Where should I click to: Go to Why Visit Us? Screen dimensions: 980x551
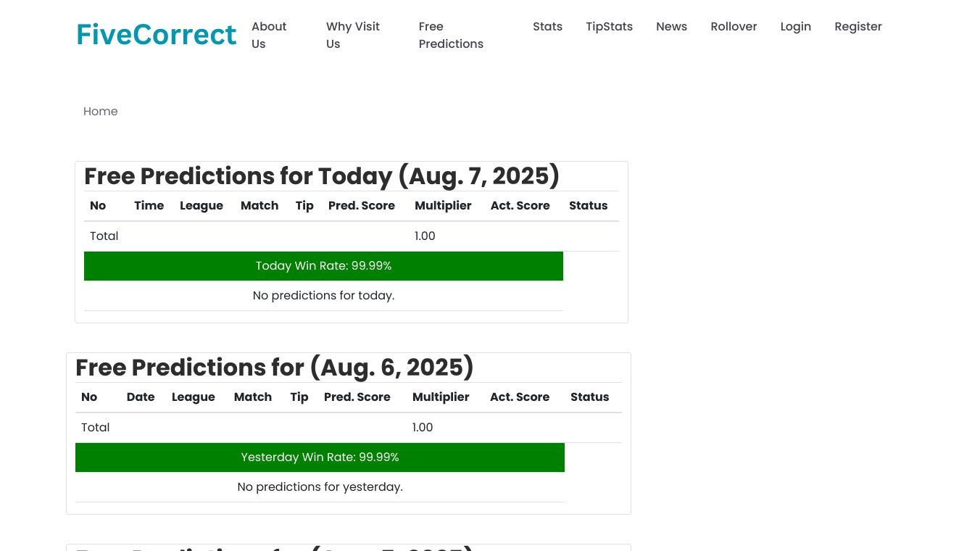(353, 35)
